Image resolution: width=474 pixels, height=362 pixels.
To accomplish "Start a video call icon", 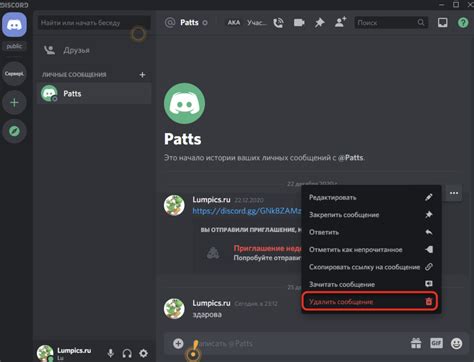I will (299, 23).
